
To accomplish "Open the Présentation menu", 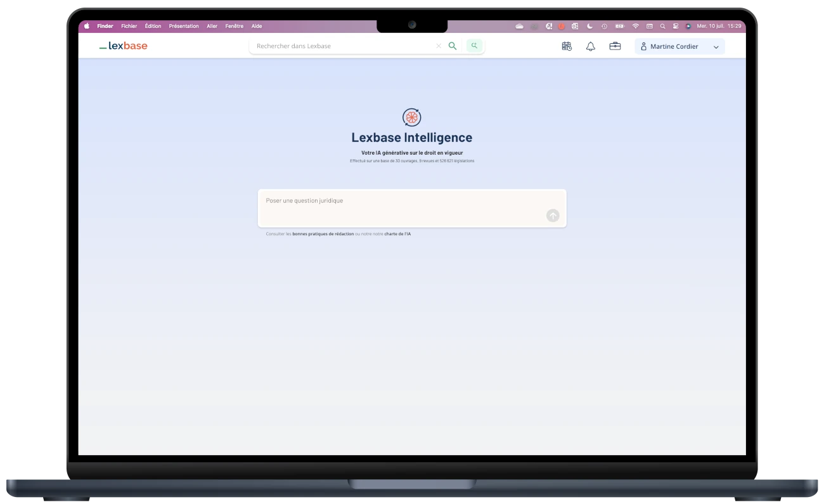I will (x=184, y=26).
